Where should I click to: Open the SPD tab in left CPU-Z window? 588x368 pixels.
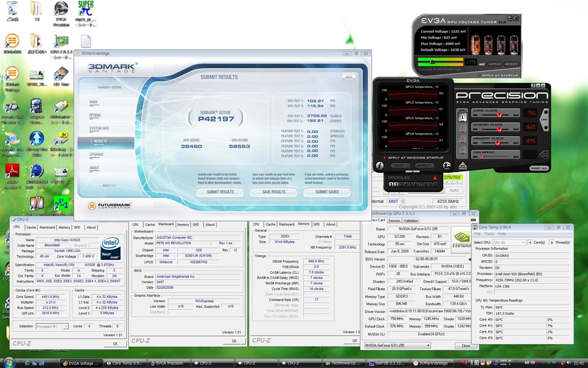77,227
